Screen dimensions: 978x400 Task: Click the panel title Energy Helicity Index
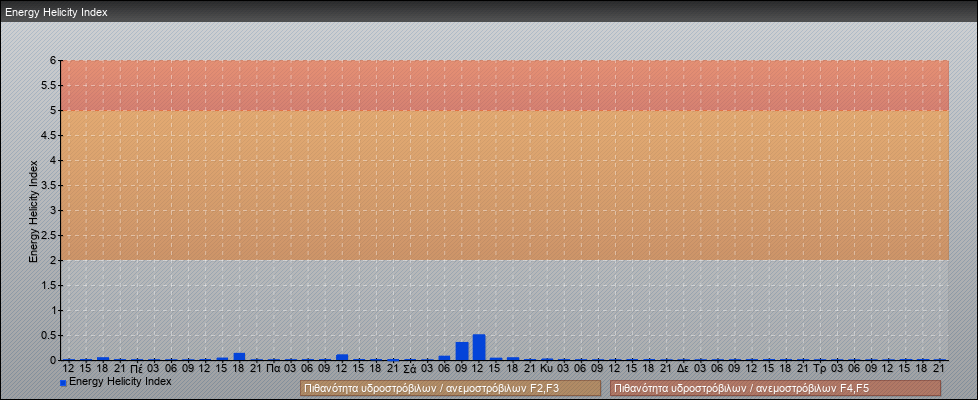point(56,12)
